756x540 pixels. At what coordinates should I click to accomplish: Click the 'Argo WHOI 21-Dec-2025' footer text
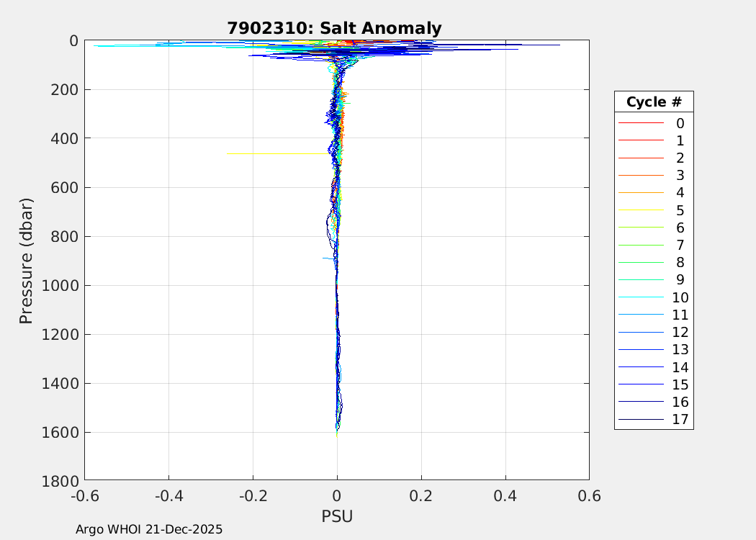click(149, 529)
